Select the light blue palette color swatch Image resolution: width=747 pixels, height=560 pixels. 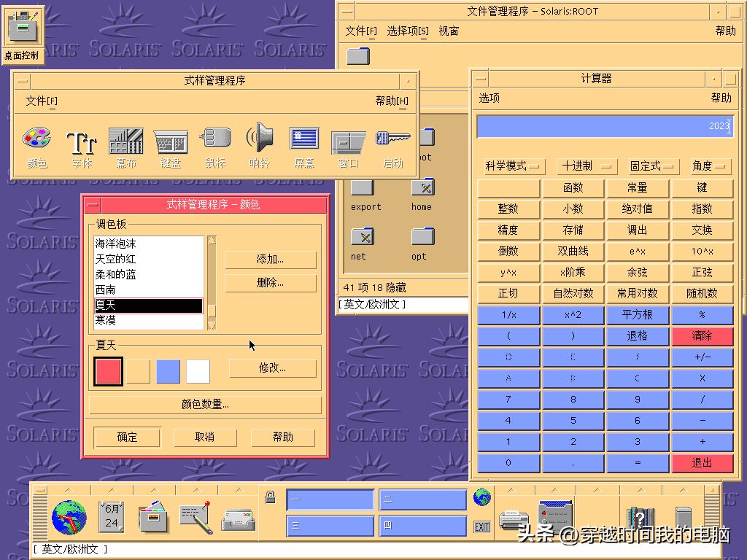pos(169,371)
